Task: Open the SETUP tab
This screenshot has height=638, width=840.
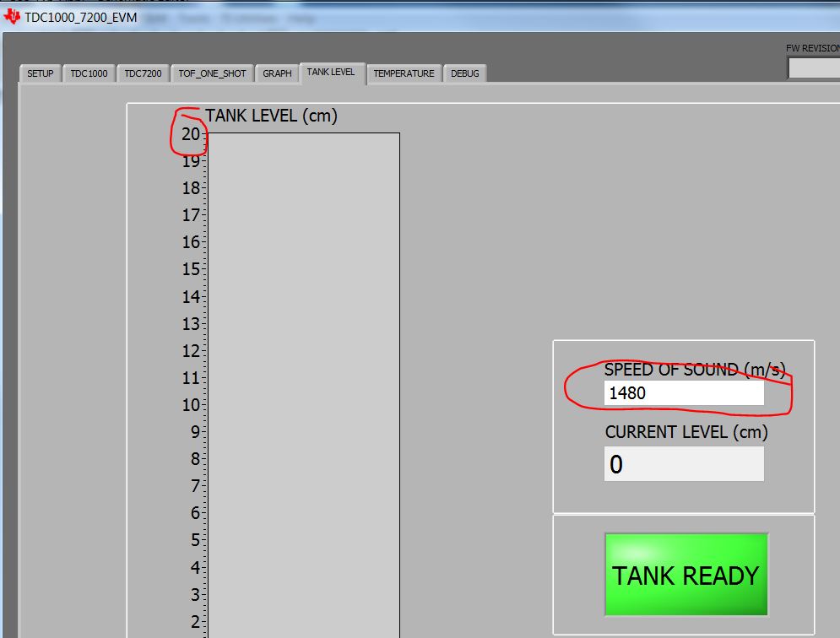Action: (41, 73)
